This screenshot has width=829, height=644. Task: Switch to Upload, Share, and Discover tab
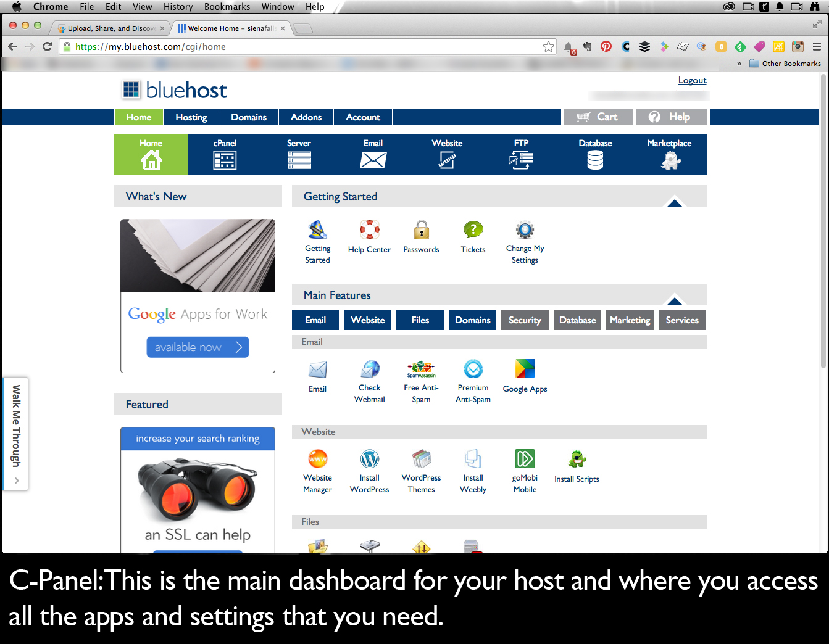click(x=110, y=28)
